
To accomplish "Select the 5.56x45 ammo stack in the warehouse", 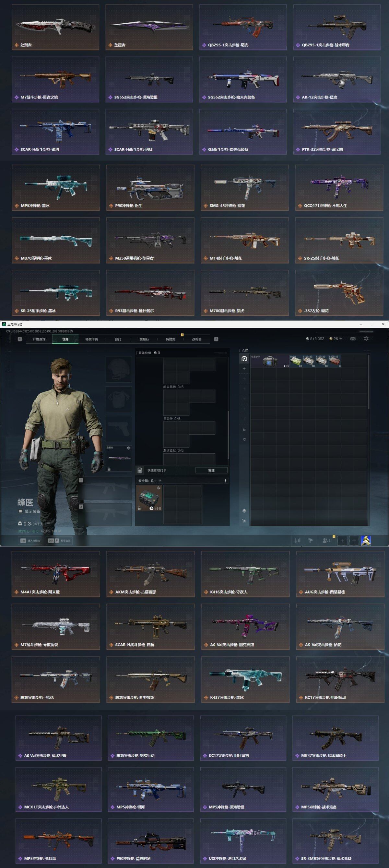I will pyautogui.click(x=335, y=361).
